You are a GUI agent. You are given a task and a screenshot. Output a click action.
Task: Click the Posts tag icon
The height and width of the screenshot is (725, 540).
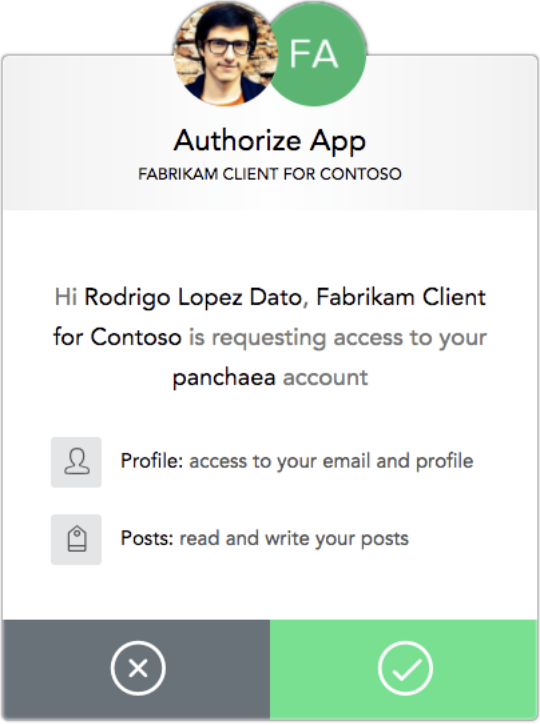click(x=76, y=539)
